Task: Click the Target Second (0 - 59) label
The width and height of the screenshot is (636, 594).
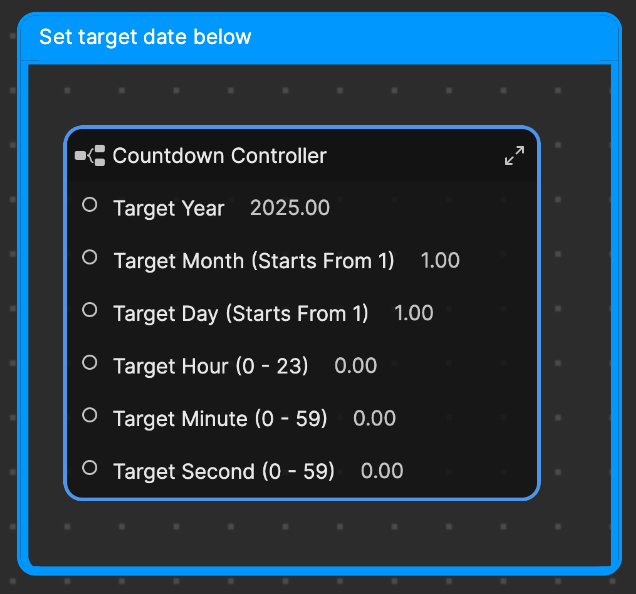Action: pyautogui.click(x=224, y=472)
